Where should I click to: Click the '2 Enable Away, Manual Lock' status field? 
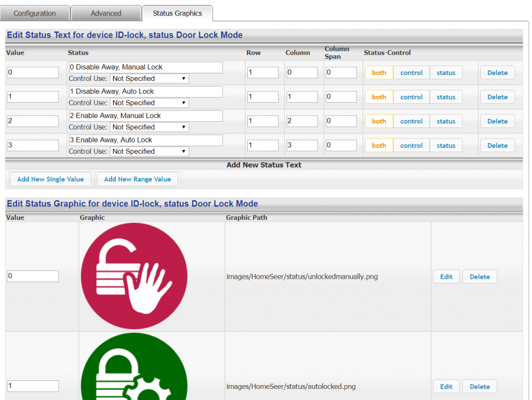145,115
